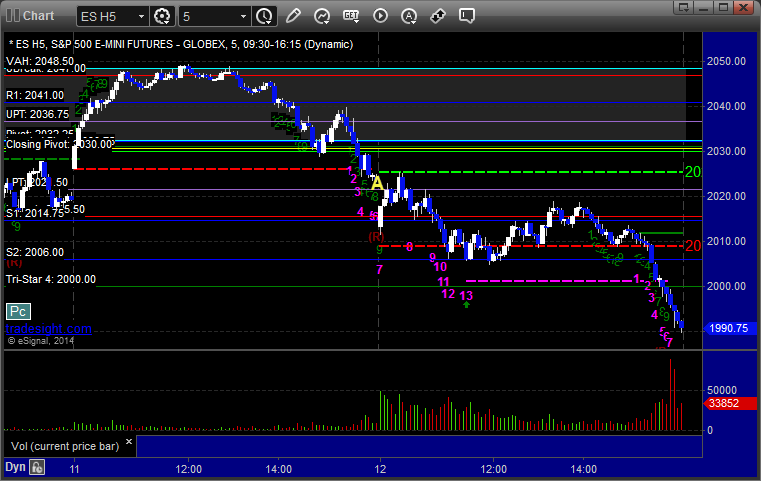Open the tradesight.com link

(x=49, y=329)
